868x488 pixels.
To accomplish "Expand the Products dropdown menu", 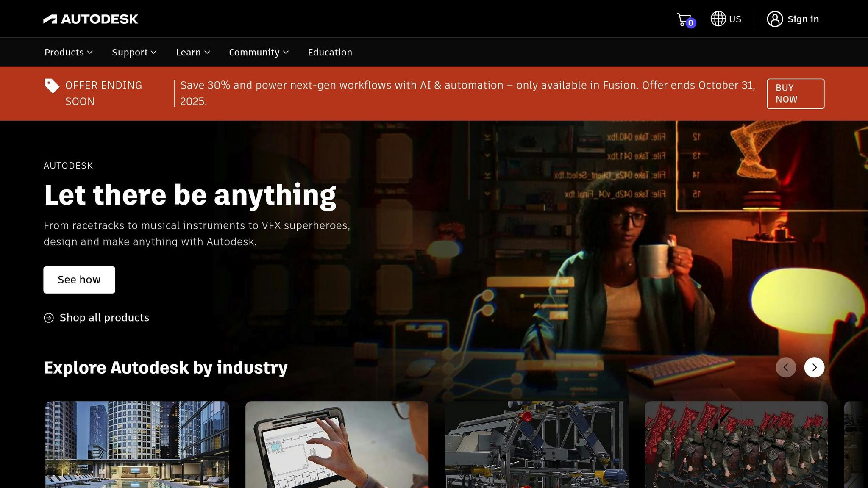I will tap(69, 52).
